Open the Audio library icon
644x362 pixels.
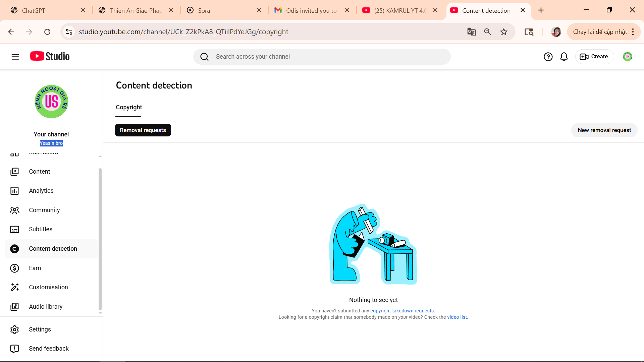[x=14, y=307]
